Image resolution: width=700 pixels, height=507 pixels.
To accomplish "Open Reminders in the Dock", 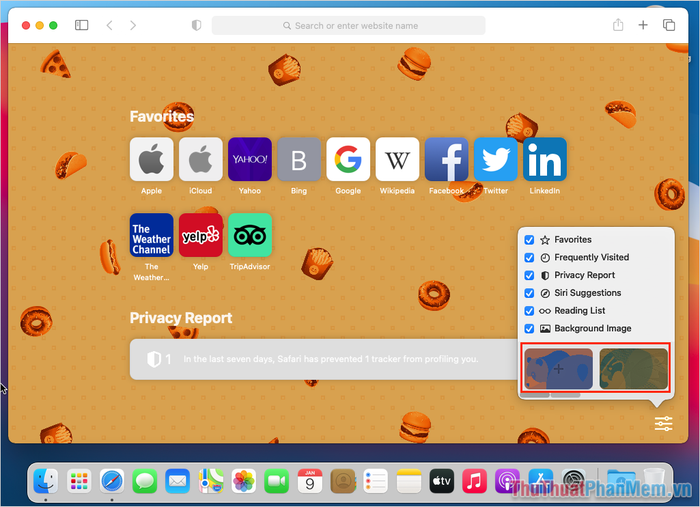I will coord(375,481).
